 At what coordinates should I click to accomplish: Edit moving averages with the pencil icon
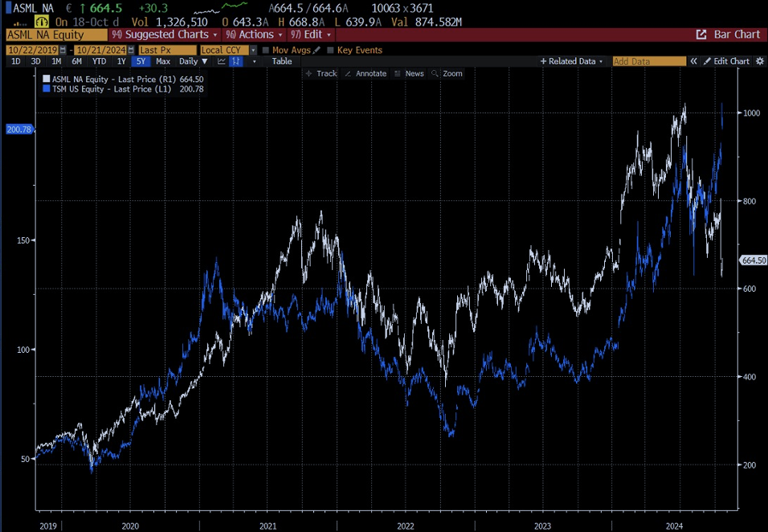click(317, 50)
